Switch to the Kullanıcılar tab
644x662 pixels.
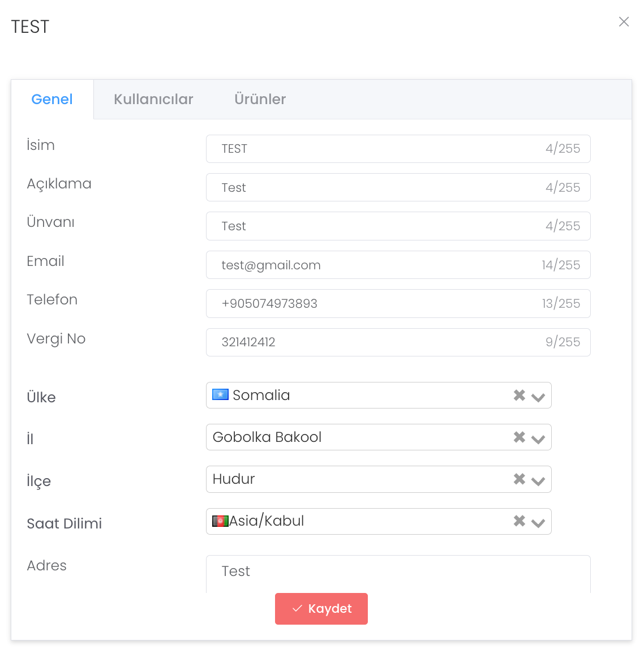pos(153,100)
